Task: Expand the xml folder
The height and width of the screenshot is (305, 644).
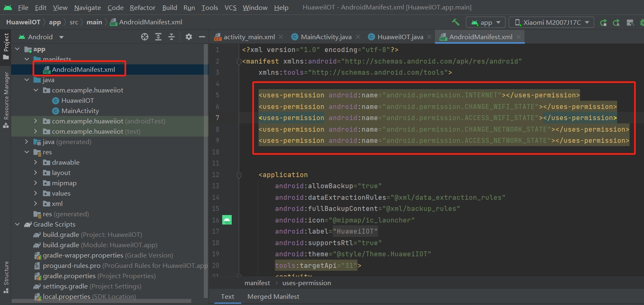Action: click(x=35, y=204)
